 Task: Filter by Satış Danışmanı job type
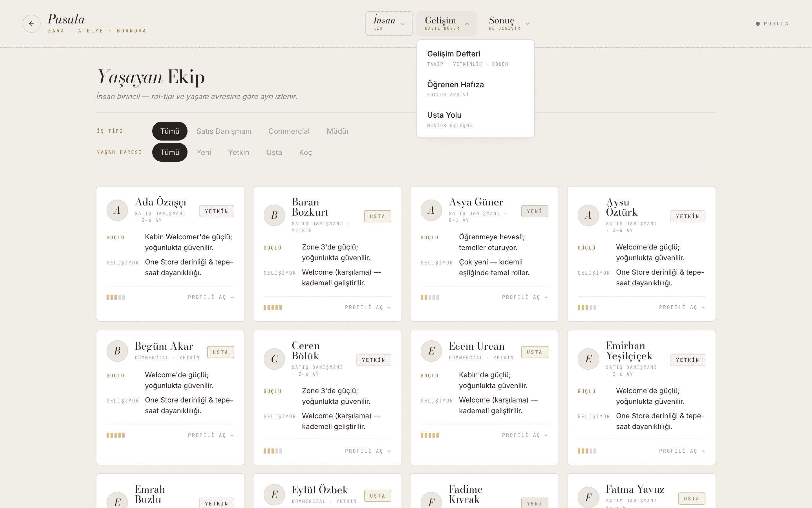click(x=224, y=131)
